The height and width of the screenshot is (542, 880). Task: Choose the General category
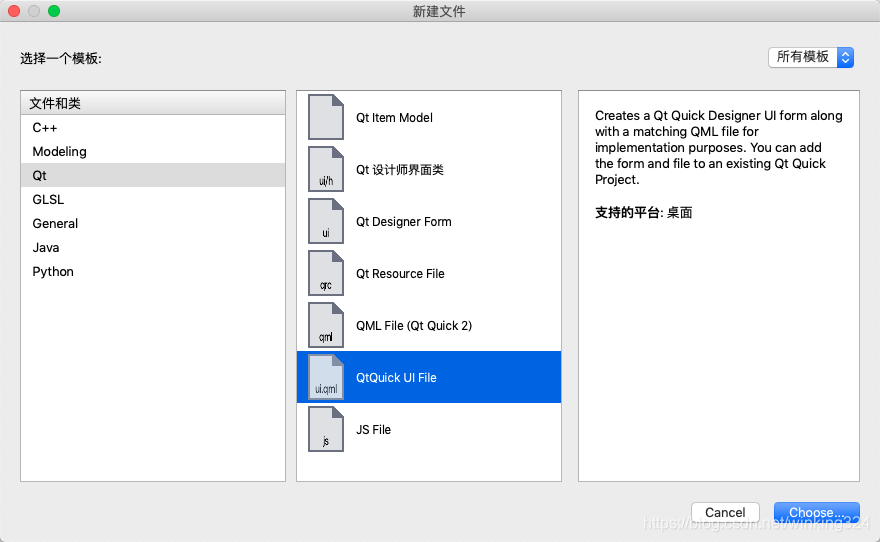click(153, 223)
